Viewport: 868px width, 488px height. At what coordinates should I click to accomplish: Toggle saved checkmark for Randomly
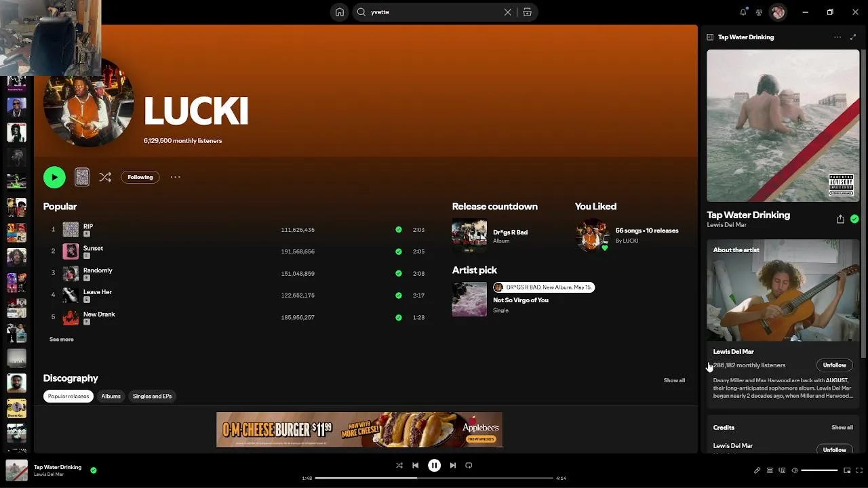click(398, 273)
